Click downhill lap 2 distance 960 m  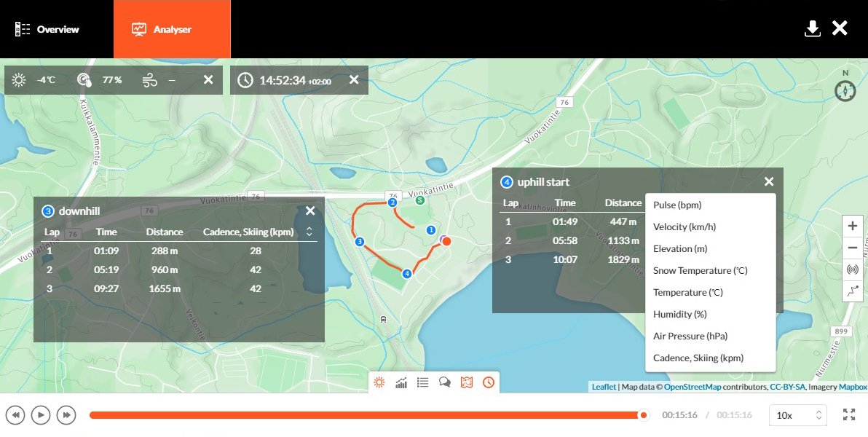[165, 269]
